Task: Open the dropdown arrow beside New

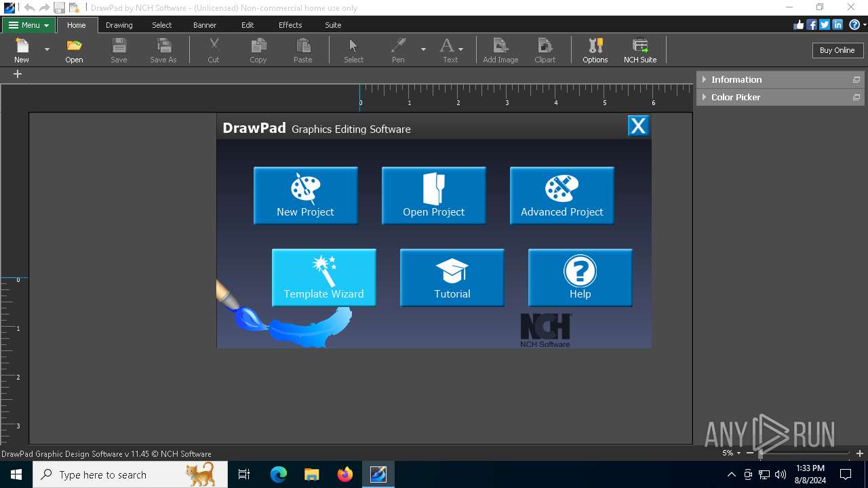Action: click(47, 49)
